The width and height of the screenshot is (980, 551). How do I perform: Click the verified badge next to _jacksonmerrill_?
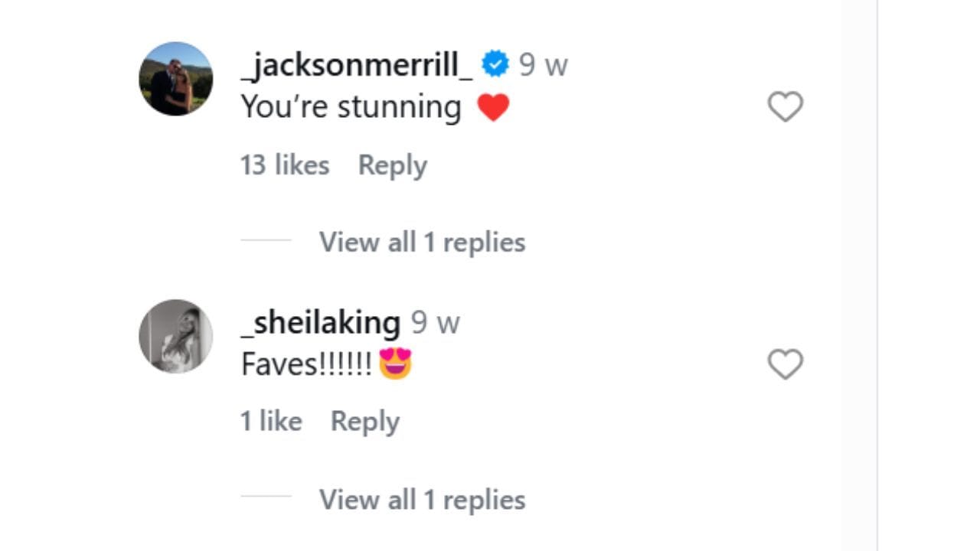point(495,64)
